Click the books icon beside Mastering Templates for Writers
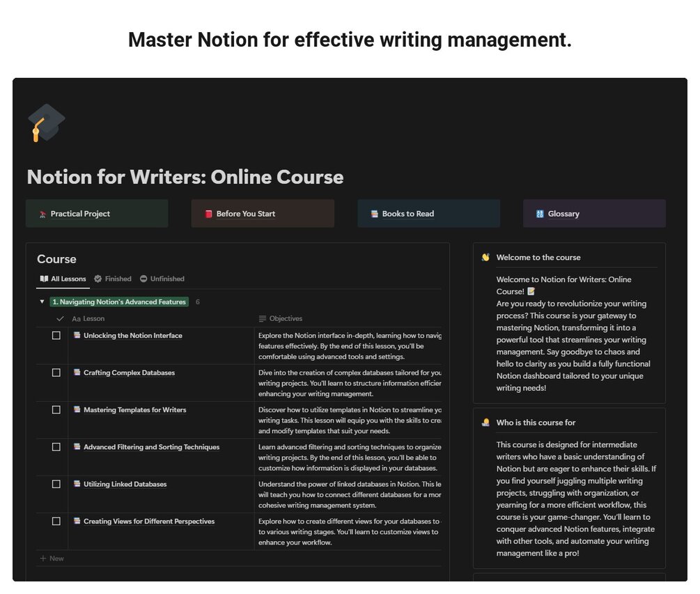The image size is (700, 594). 77,409
